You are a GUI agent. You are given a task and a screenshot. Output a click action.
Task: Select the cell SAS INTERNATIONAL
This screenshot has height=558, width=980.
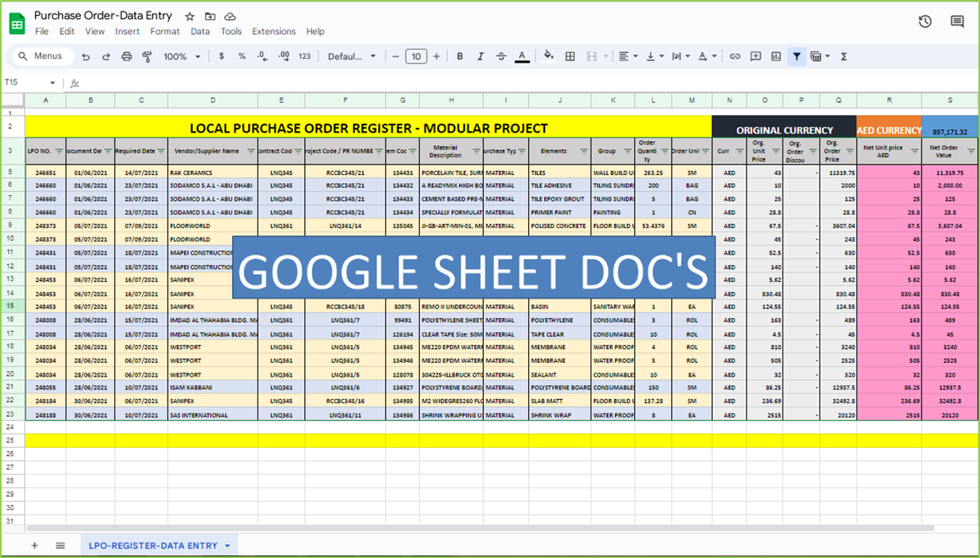tap(213, 415)
